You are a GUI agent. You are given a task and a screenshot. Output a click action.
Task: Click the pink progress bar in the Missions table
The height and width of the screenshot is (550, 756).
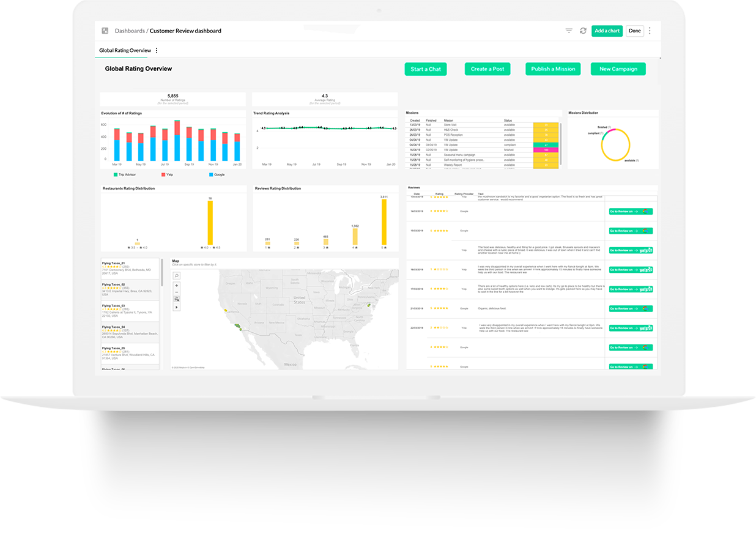[x=546, y=149]
